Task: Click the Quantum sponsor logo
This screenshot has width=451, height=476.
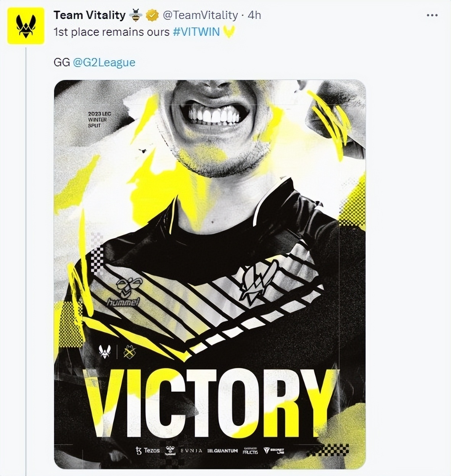Action: 222,451
